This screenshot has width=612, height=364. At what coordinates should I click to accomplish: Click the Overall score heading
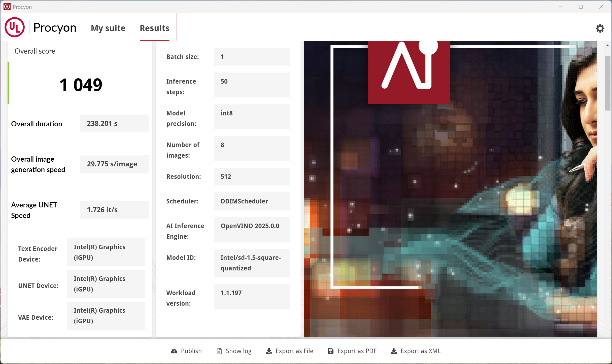point(35,51)
